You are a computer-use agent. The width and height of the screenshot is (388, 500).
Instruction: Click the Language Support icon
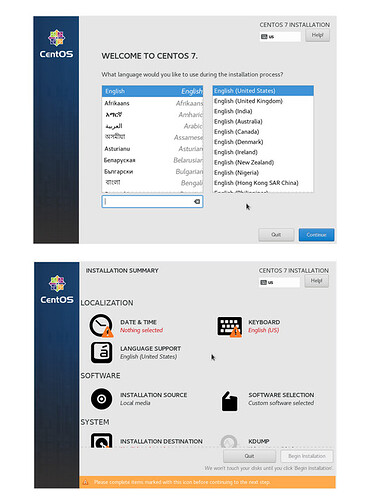point(101,352)
